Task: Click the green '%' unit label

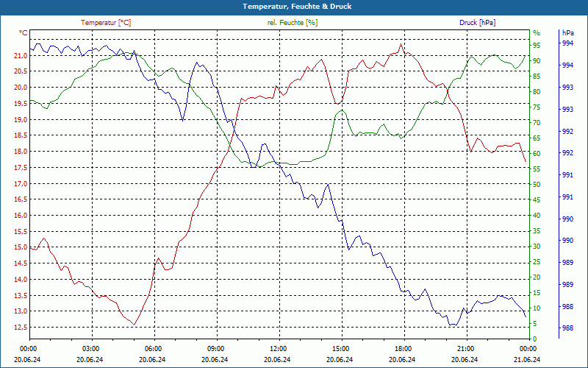Action: (537, 32)
